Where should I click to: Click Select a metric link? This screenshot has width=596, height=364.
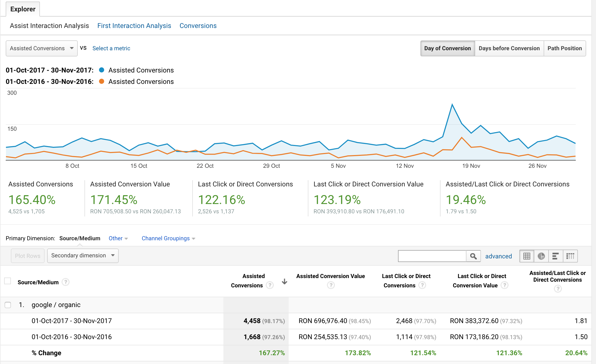(111, 48)
